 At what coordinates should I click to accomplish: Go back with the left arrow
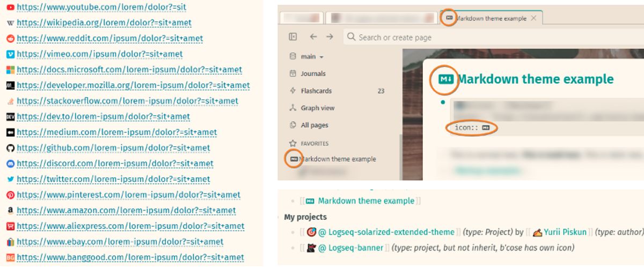313,37
